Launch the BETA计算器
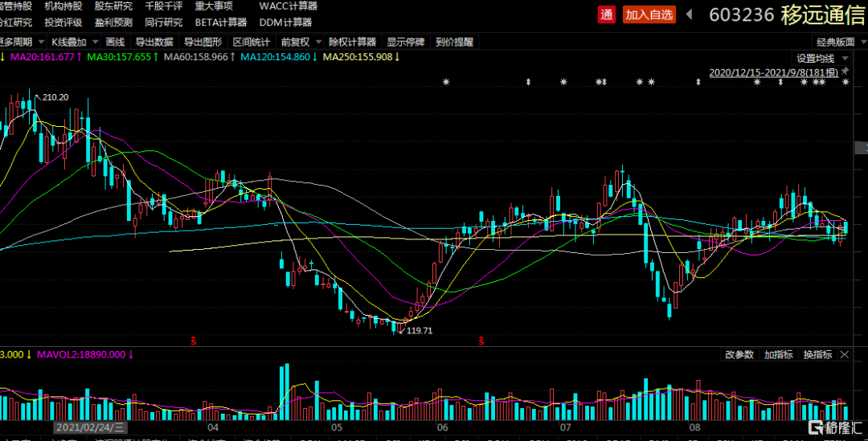 (x=221, y=22)
